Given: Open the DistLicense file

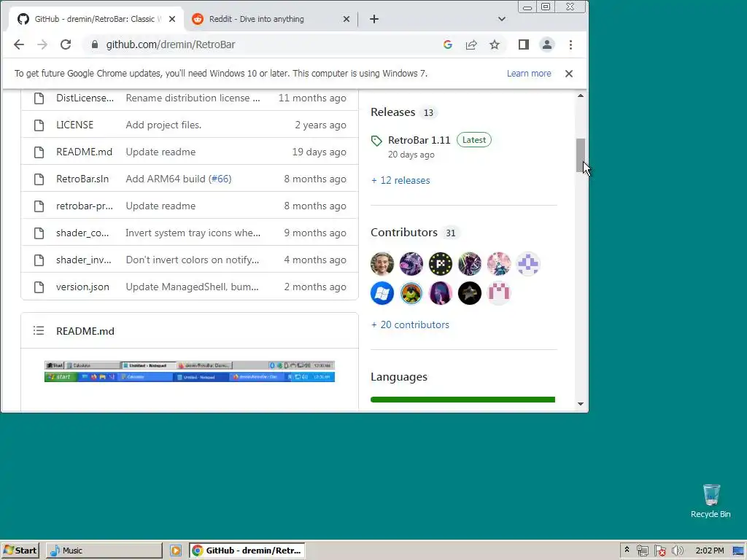Looking at the screenshot, I should (x=85, y=98).
